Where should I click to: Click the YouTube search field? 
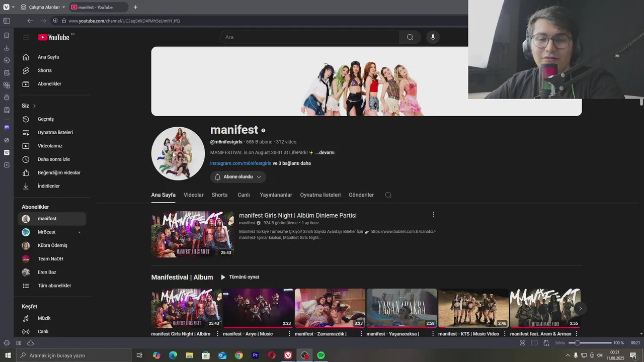310,37
